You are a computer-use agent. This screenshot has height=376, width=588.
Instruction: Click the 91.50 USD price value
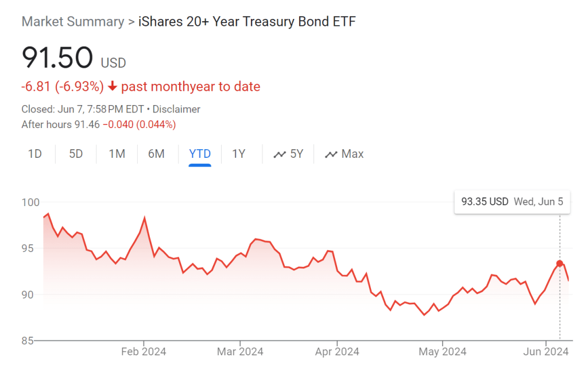(x=57, y=58)
